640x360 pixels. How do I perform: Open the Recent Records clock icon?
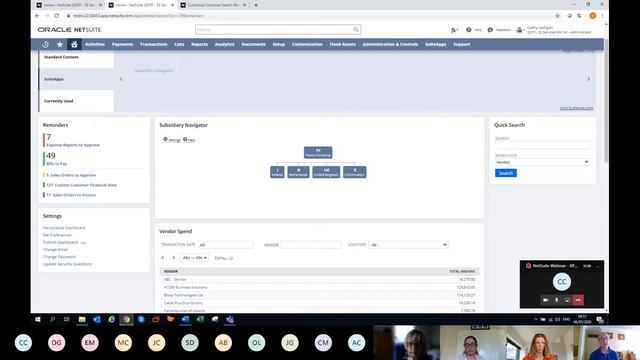[45, 44]
